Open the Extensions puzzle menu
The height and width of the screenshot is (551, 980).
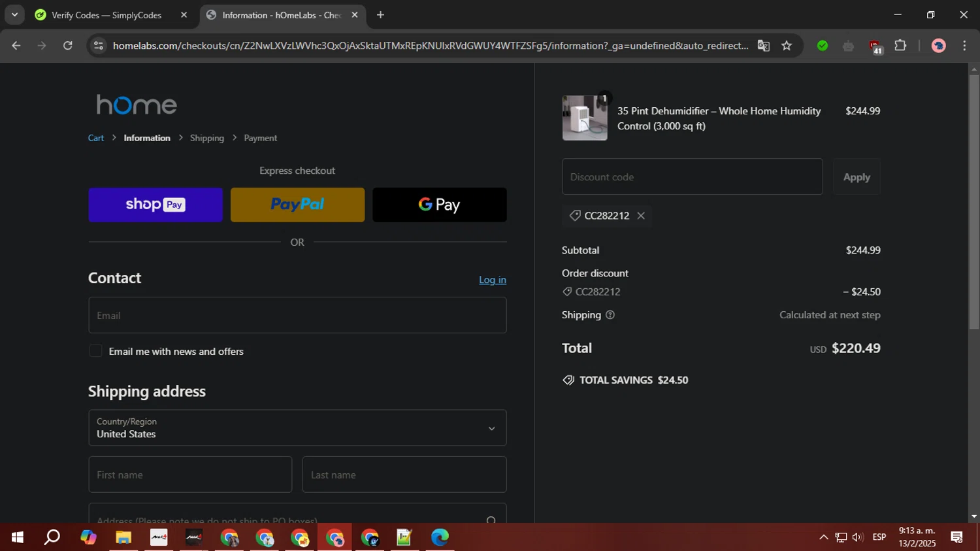coord(900,46)
